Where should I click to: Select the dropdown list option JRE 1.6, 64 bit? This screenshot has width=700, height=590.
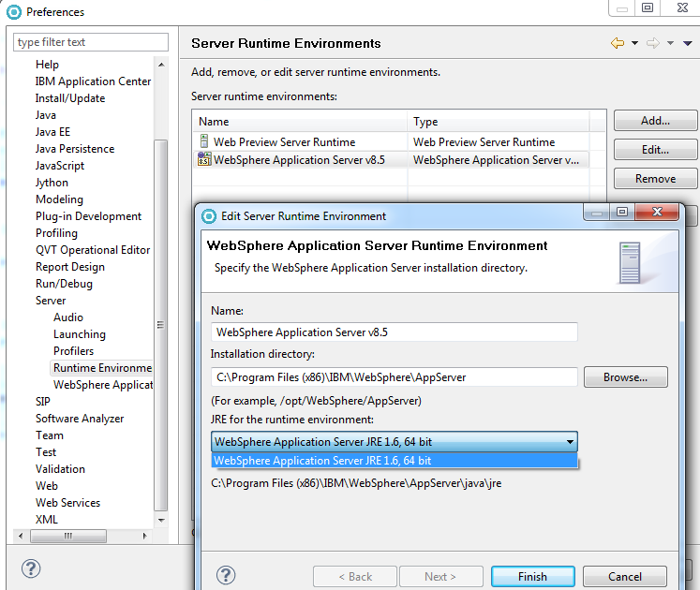coord(395,461)
